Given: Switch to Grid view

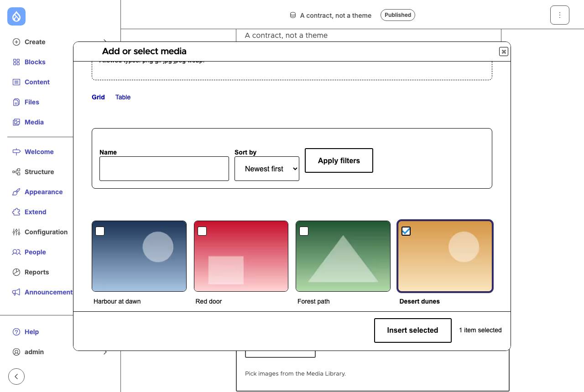Looking at the screenshot, I should pos(98,97).
